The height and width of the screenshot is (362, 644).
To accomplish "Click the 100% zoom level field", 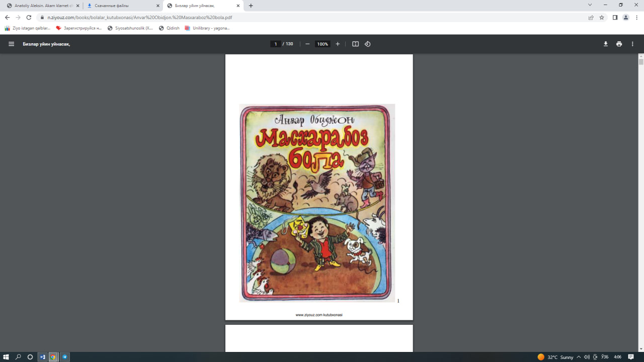I will click(323, 44).
